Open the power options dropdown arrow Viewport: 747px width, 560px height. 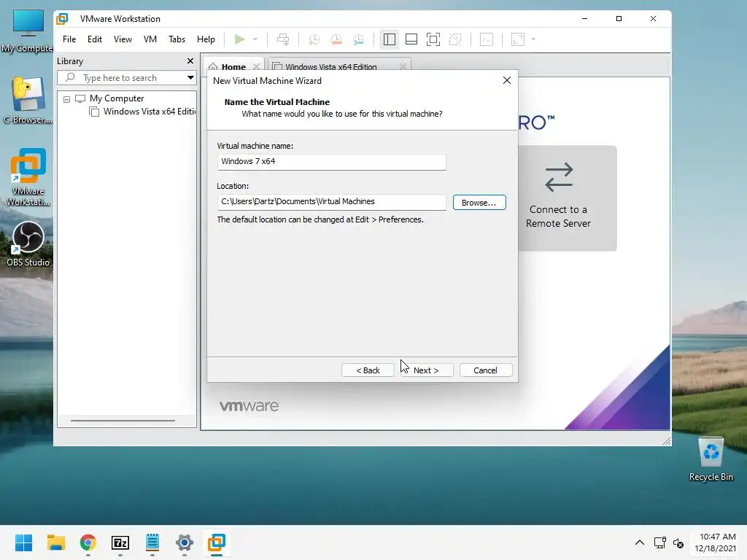[255, 39]
